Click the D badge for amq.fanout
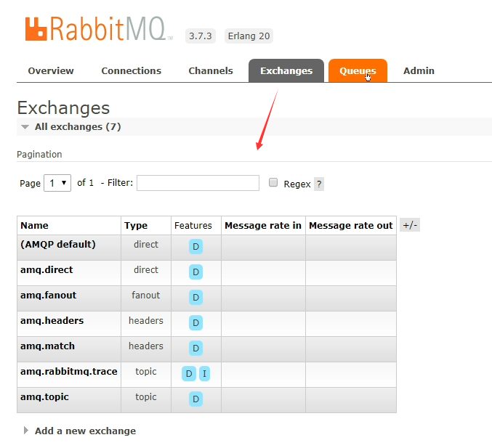The height and width of the screenshot is (448, 492). [x=195, y=297]
